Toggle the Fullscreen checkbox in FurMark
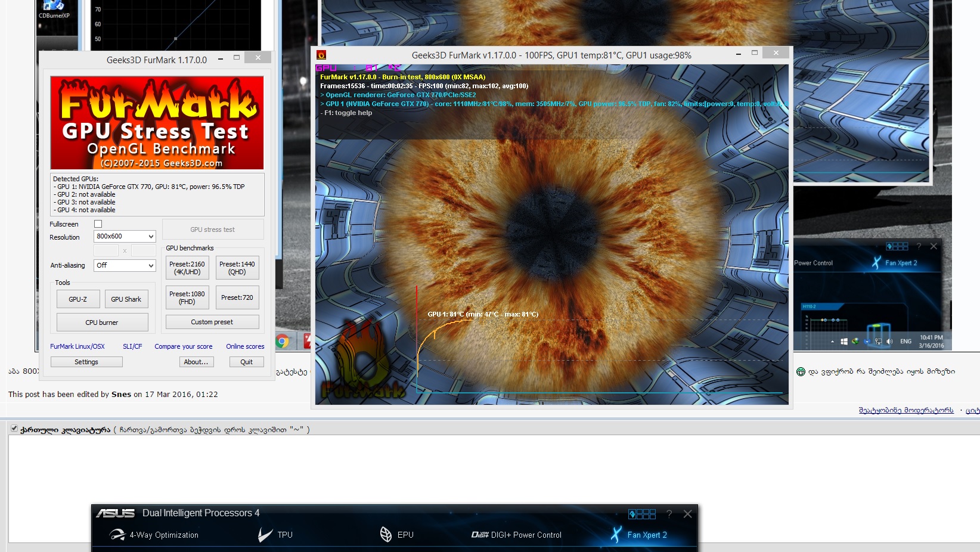Image resolution: width=980 pixels, height=552 pixels. [x=98, y=224]
